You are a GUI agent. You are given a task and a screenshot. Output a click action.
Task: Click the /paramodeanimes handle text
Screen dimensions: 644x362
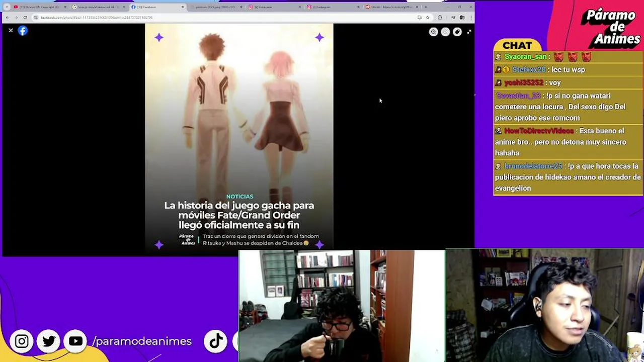click(142, 341)
